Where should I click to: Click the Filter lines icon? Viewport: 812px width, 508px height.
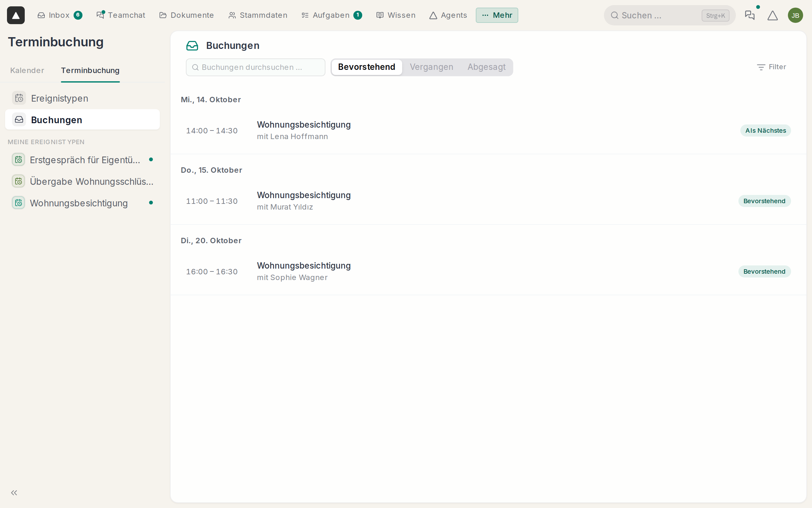(x=761, y=67)
